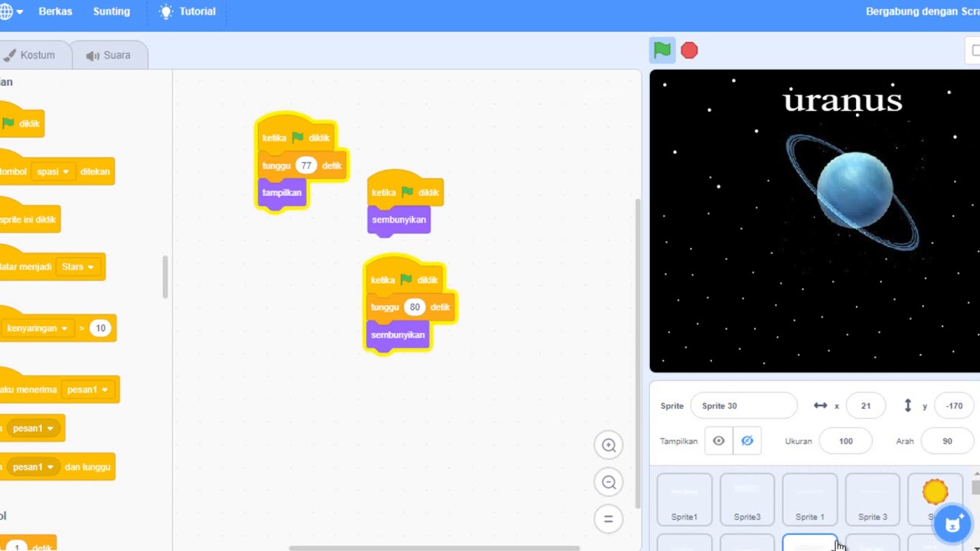Click the tampilkan block in workspace

tap(282, 193)
